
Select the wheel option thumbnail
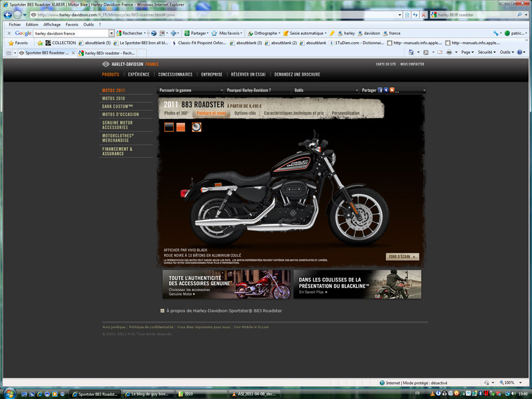[196, 127]
